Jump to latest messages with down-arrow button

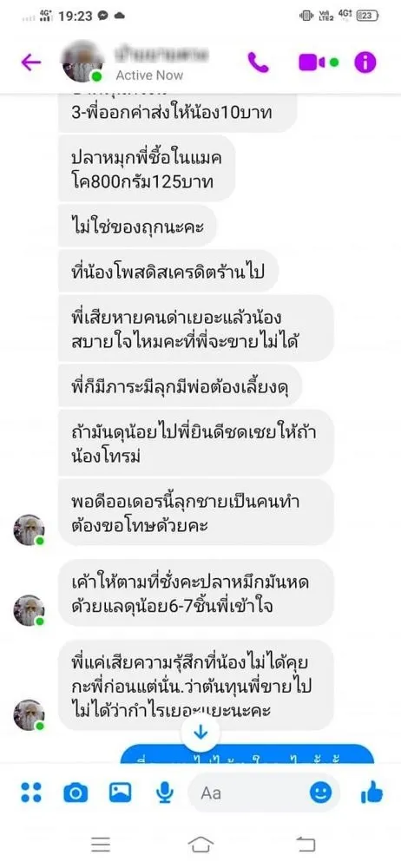pos(200,734)
